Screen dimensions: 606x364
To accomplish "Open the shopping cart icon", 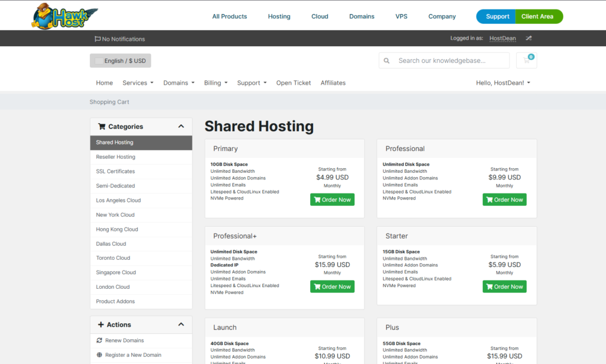I will tap(526, 60).
